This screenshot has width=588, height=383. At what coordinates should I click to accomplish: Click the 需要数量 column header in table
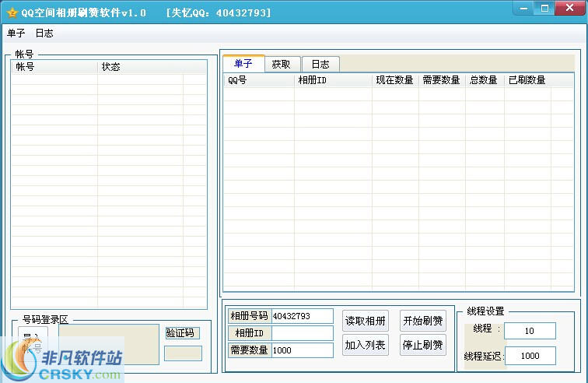coord(442,80)
